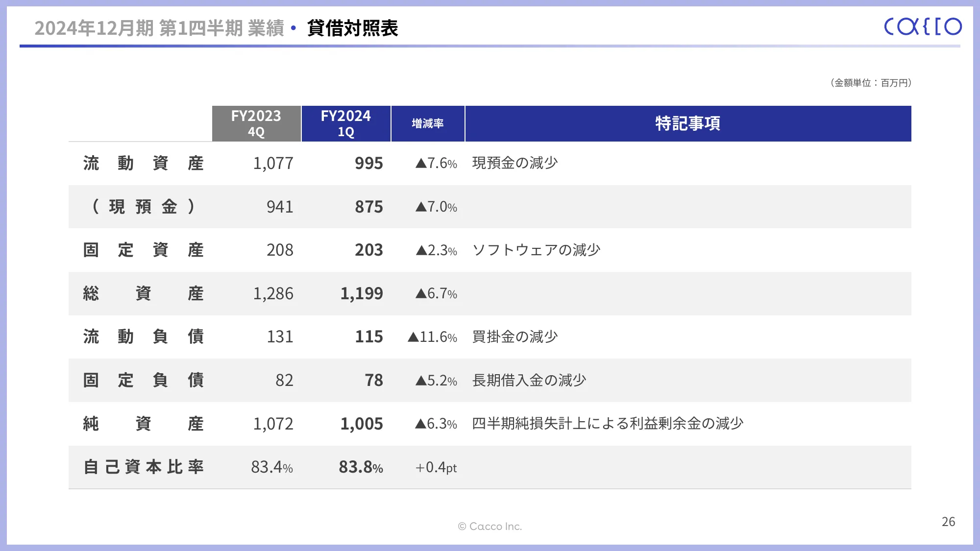Click the note 買掛金の減少
The image size is (980, 551).
(x=515, y=336)
